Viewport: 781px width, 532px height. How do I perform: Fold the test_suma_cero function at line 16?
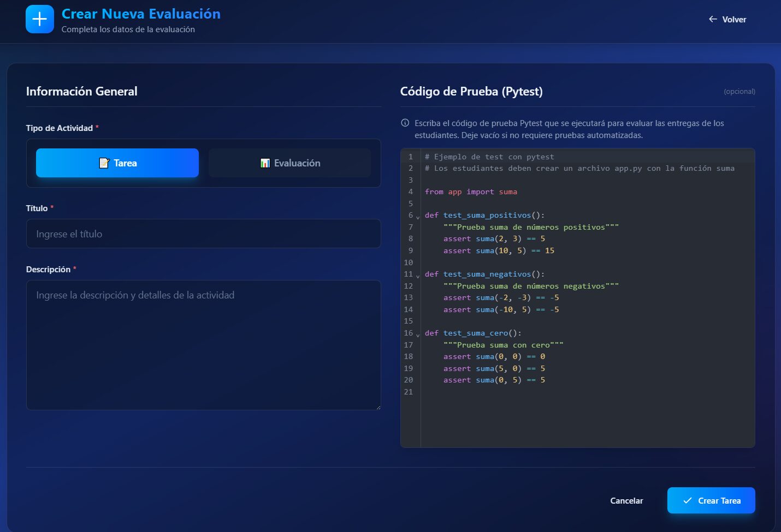pos(418,334)
